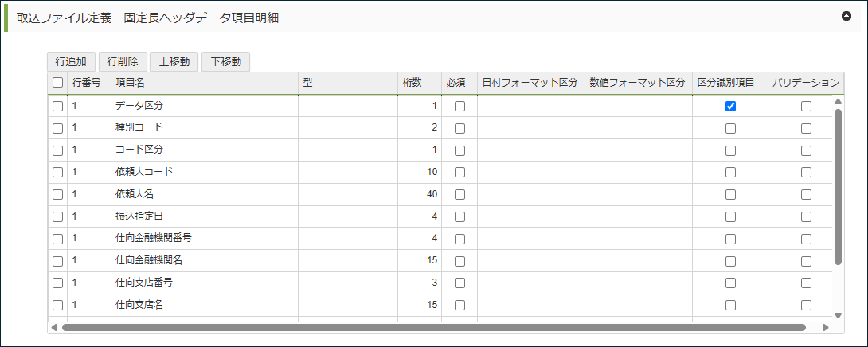Click the 行追加 button

(x=71, y=61)
